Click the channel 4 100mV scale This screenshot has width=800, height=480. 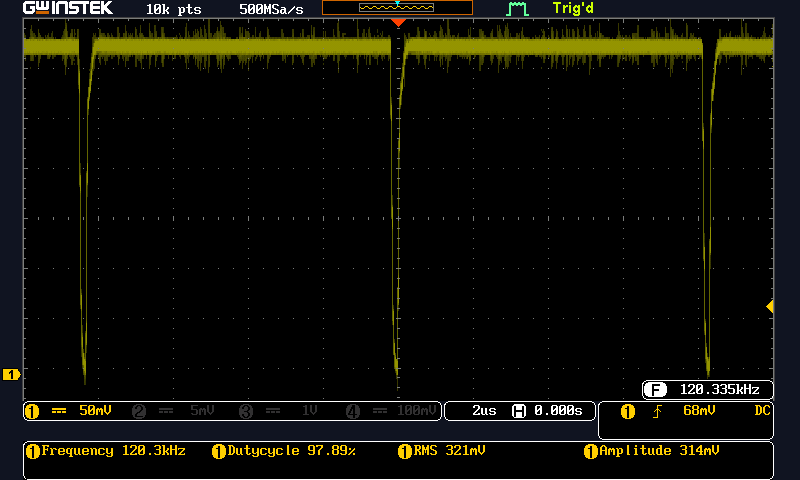click(x=416, y=411)
